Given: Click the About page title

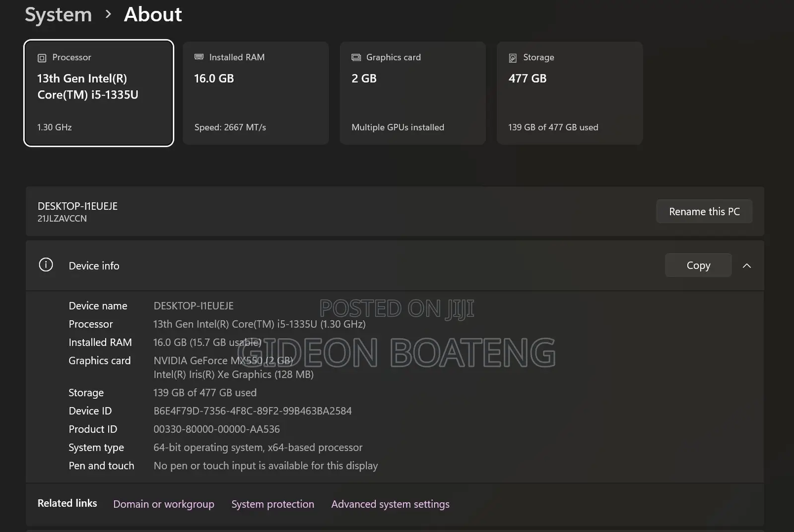Looking at the screenshot, I should [153, 14].
